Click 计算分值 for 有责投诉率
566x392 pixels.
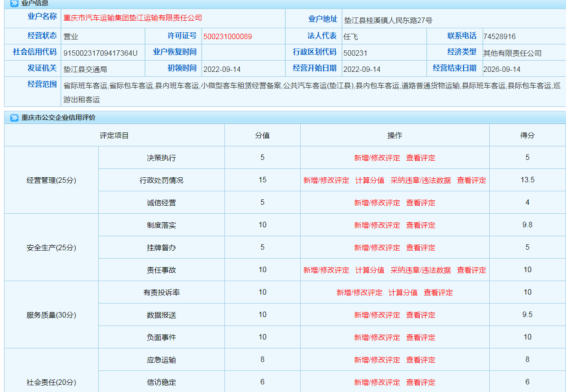point(403,292)
